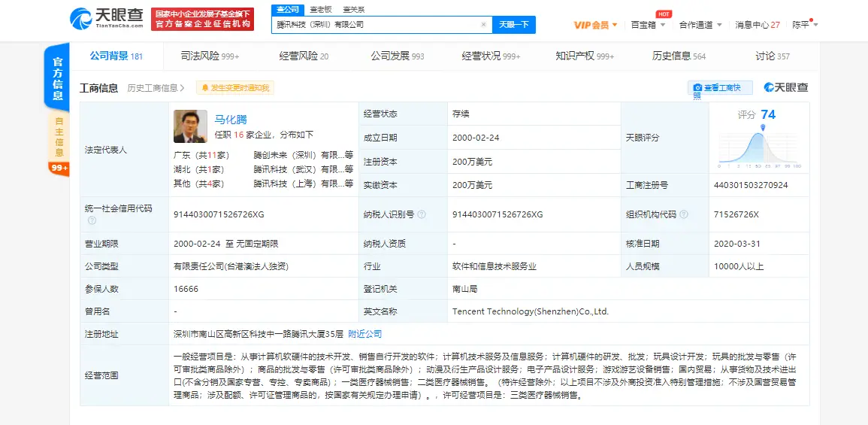Screen dimensions: 868x425
Task: Open the 经营状况 tab
Action: pyautogui.click(x=491, y=56)
